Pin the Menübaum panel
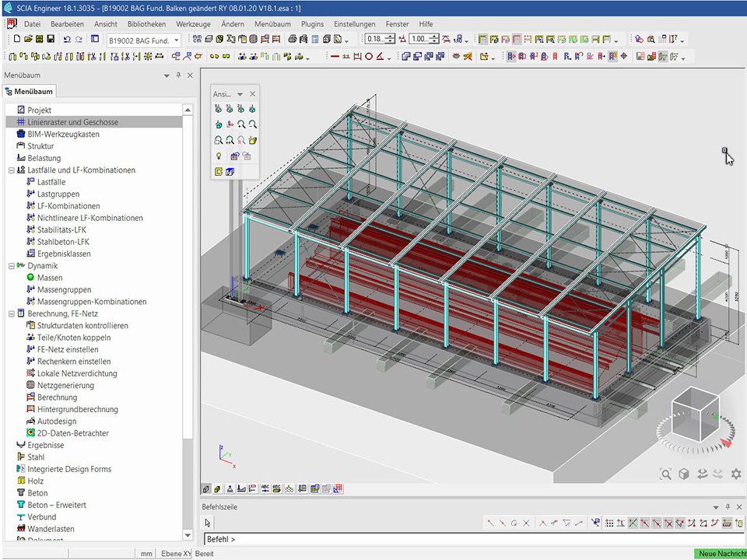747x560 pixels. (178, 75)
